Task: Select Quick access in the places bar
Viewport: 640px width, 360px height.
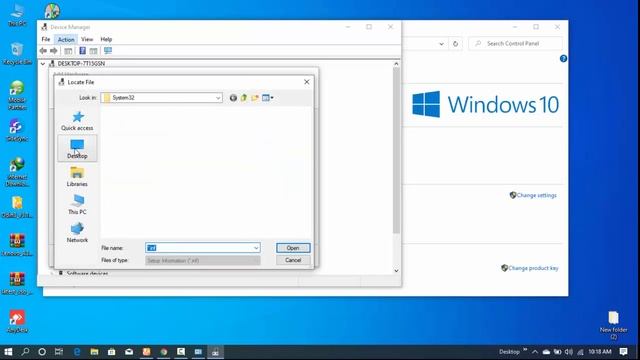Action: click(77, 121)
